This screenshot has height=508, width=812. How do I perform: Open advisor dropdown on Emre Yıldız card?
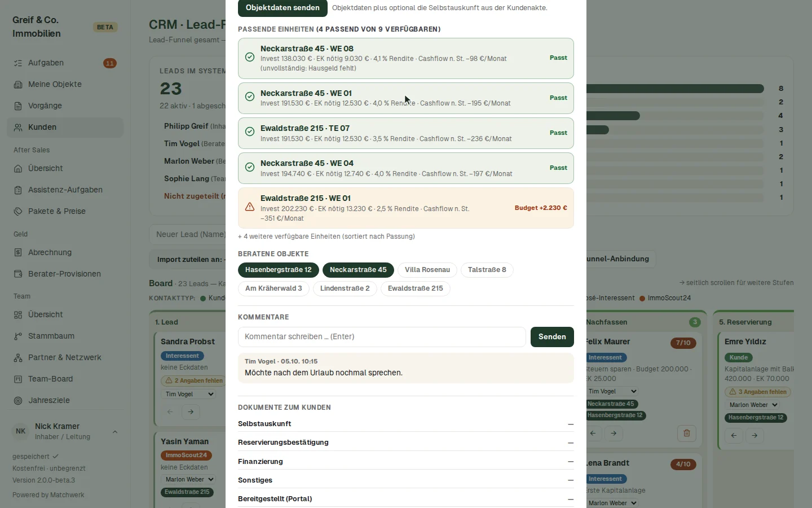tap(752, 405)
